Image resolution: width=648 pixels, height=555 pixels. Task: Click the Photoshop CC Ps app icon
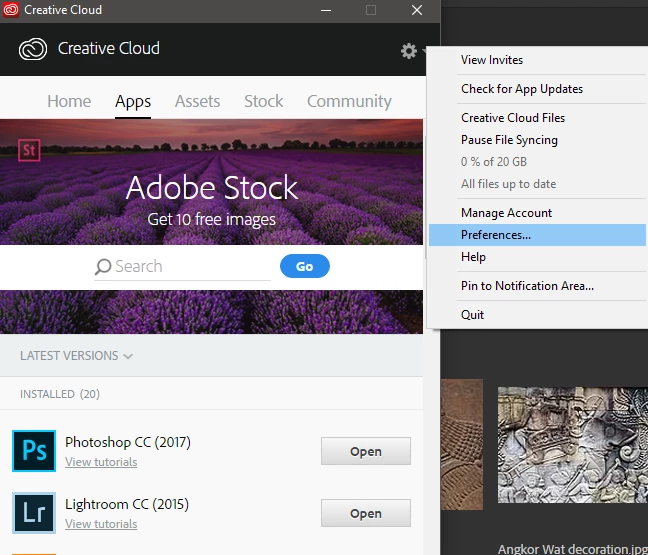coord(34,450)
